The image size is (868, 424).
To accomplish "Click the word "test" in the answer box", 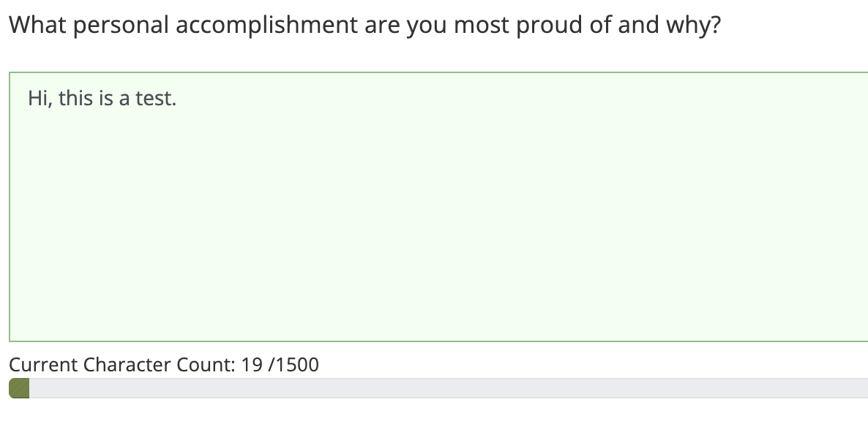I will [155, 99].
